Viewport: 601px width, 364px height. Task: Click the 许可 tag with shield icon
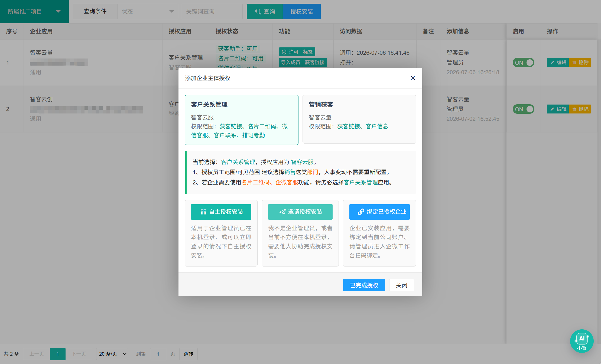coord(290,52)
